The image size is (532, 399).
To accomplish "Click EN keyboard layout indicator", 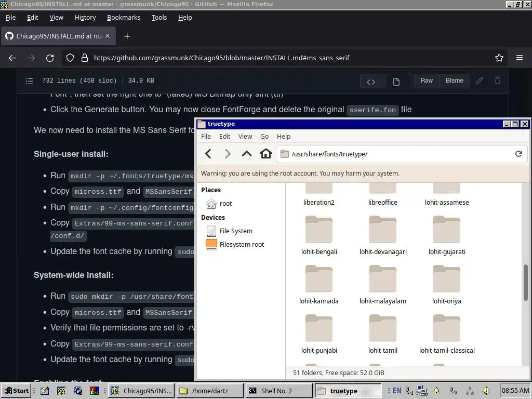I will coord(396,391).
